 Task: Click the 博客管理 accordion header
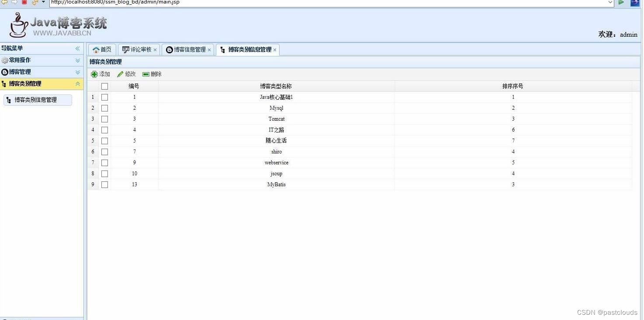tap(42, 72)
